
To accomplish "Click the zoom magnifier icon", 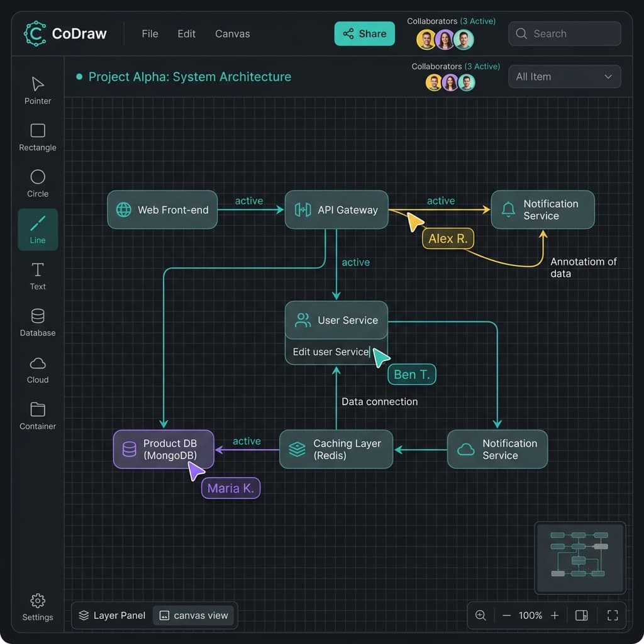I will (x=480, y=615).
